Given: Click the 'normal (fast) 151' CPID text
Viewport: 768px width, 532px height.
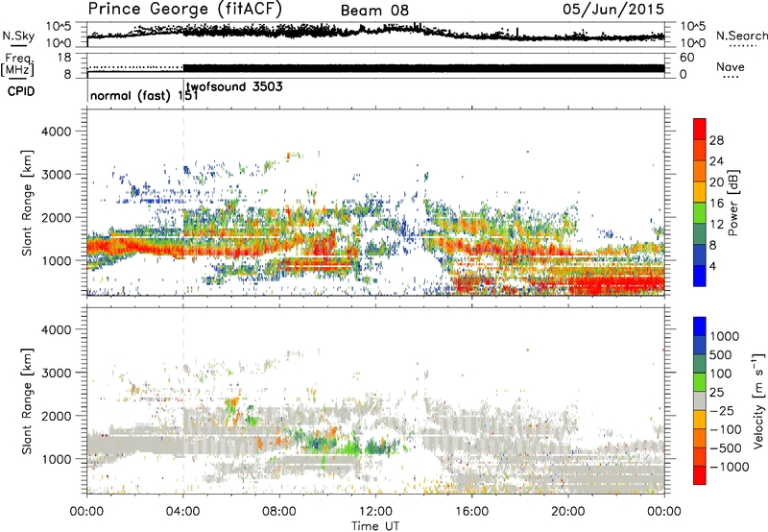Looking at the screenshot, I should (144, 95).
